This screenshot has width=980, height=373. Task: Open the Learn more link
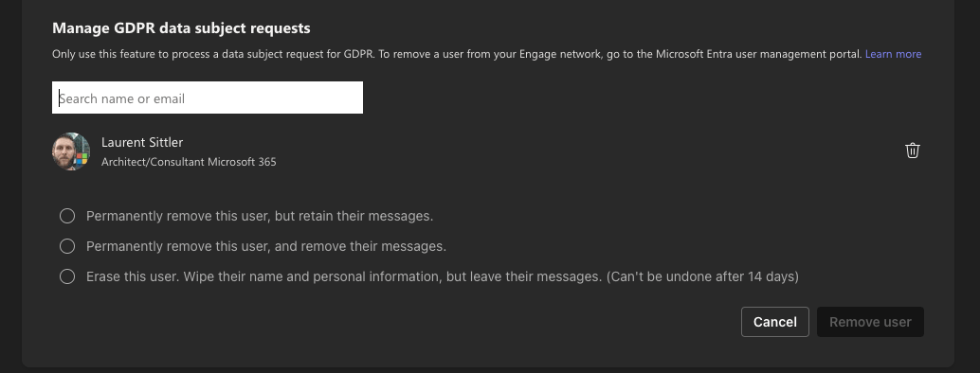893,54
